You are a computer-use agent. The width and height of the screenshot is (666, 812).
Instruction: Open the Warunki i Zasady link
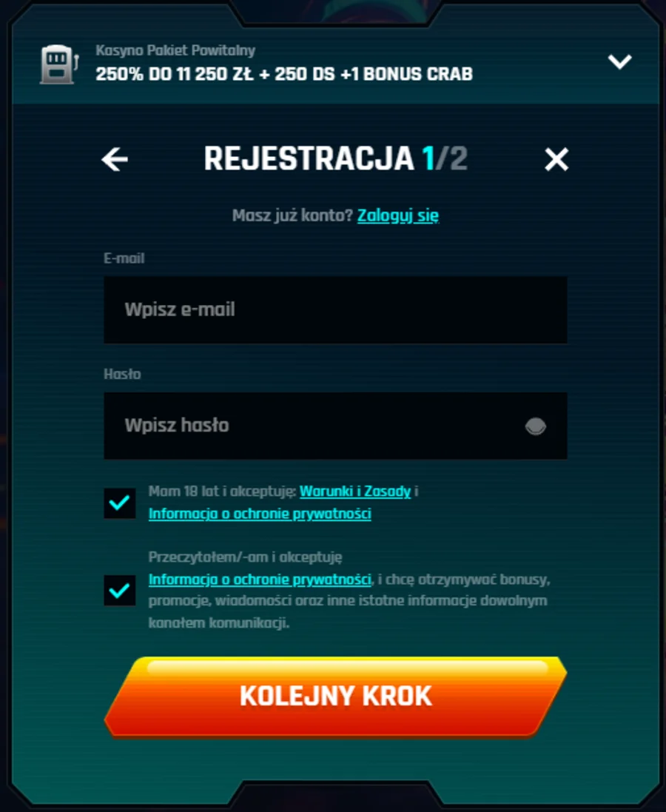354,491
